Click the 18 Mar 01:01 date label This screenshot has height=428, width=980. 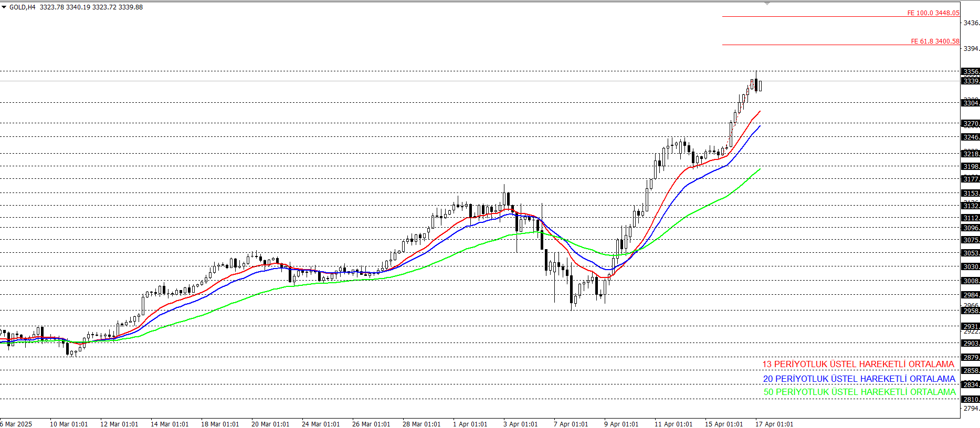point(220,424)
